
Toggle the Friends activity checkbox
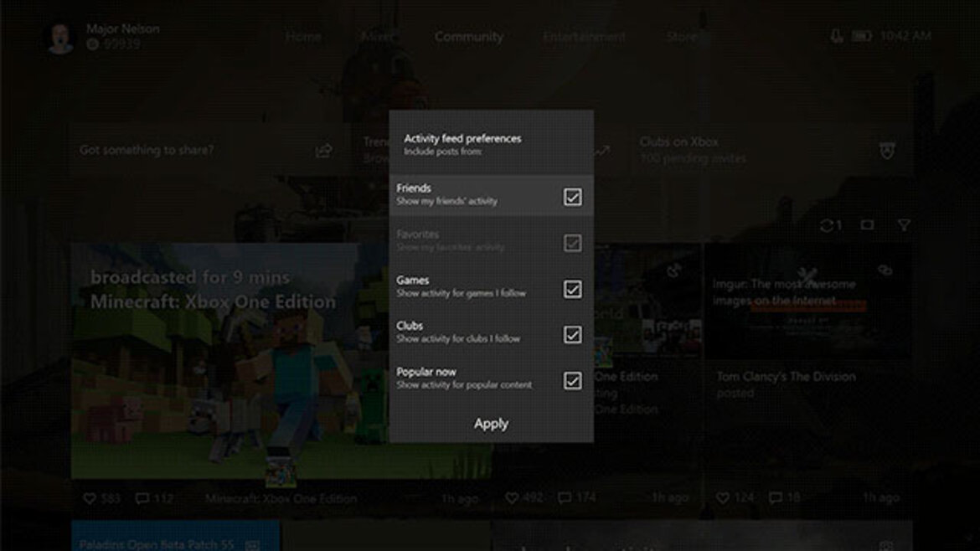pyautogui.click(x=572, y=197)
